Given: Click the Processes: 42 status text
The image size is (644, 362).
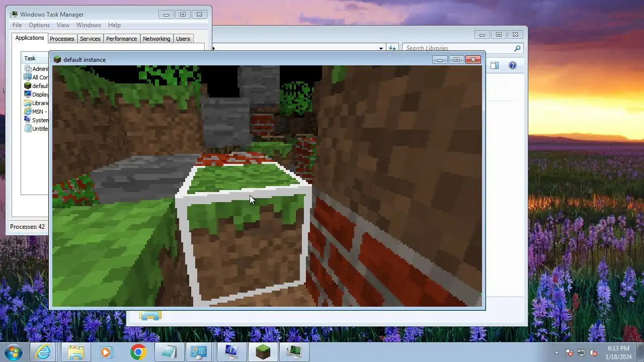Looking at the screenshot, I should [x=27, y=227].
